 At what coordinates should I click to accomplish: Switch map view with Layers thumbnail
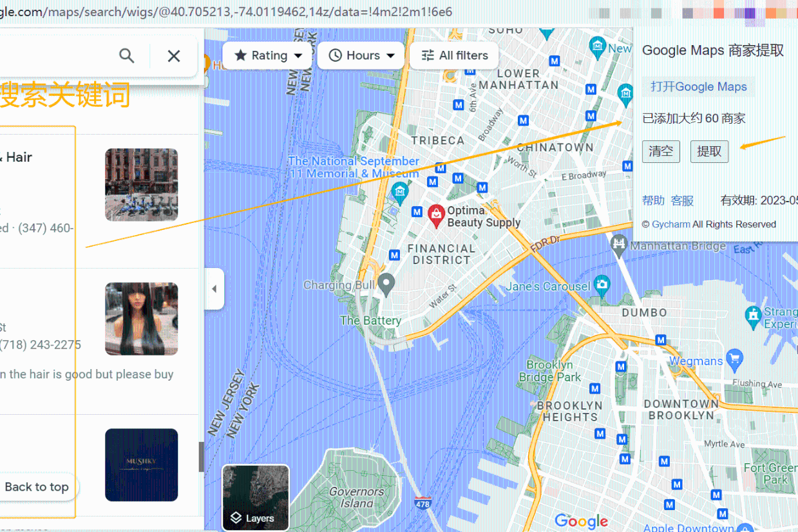(256, 498)
